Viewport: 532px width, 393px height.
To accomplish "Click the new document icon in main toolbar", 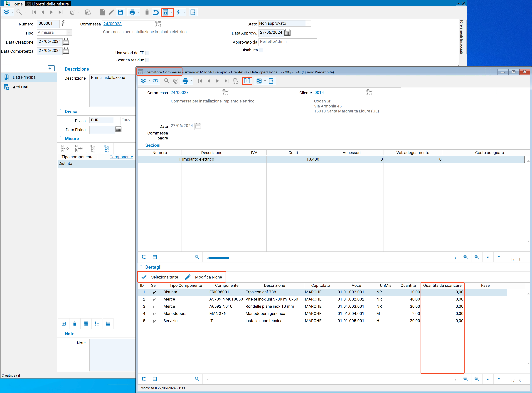I will point(102,12).
